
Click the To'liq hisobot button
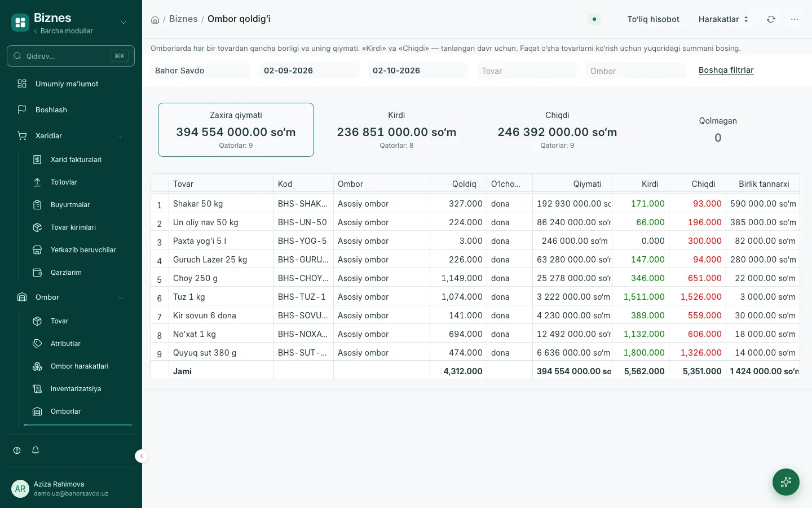tap(653, 19)
